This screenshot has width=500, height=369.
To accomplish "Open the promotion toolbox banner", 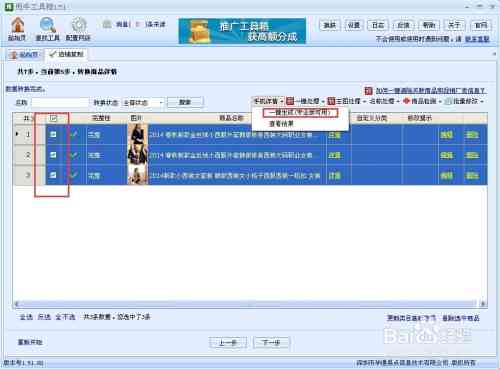I will click(x=242, y=31).
